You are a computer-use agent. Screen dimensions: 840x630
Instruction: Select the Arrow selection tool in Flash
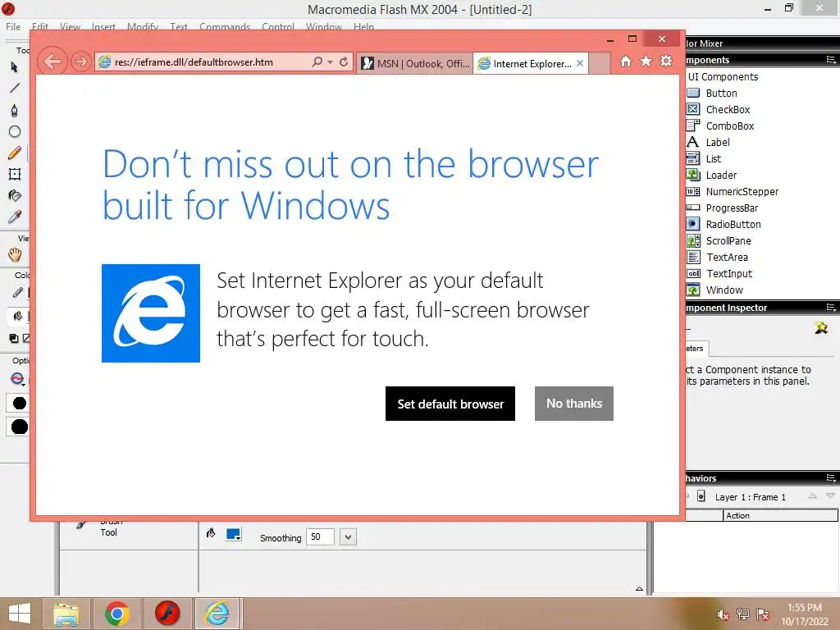tap(15, 67)
